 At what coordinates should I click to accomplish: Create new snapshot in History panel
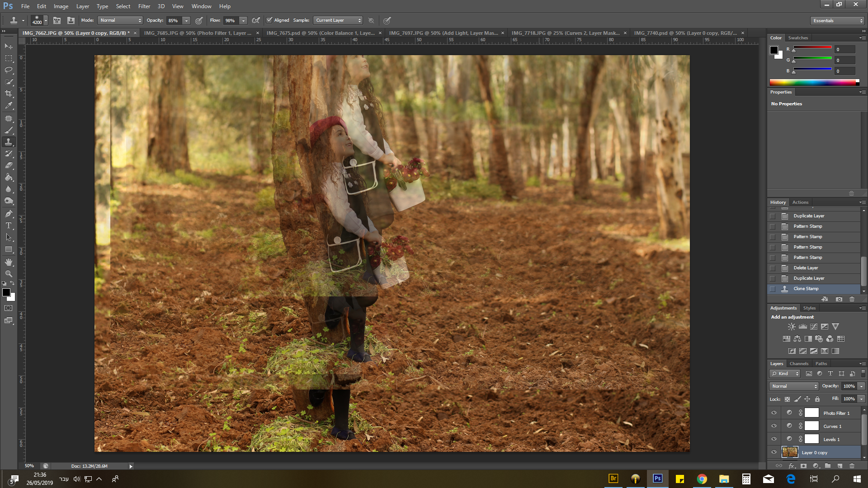coord(839,299)
